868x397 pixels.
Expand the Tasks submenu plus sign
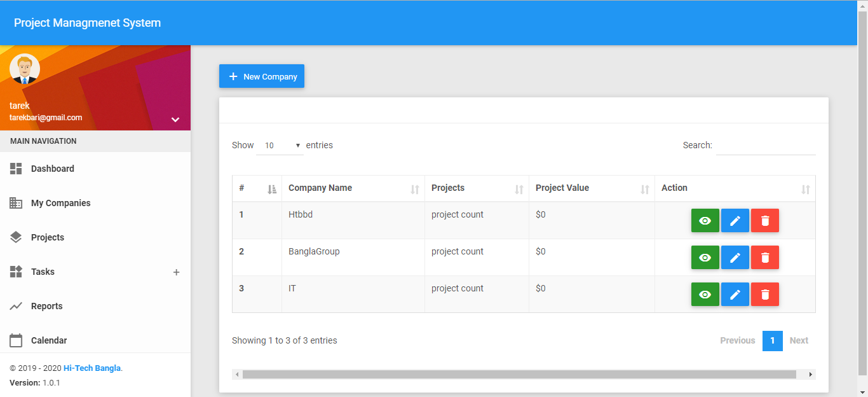pos(176,272)
